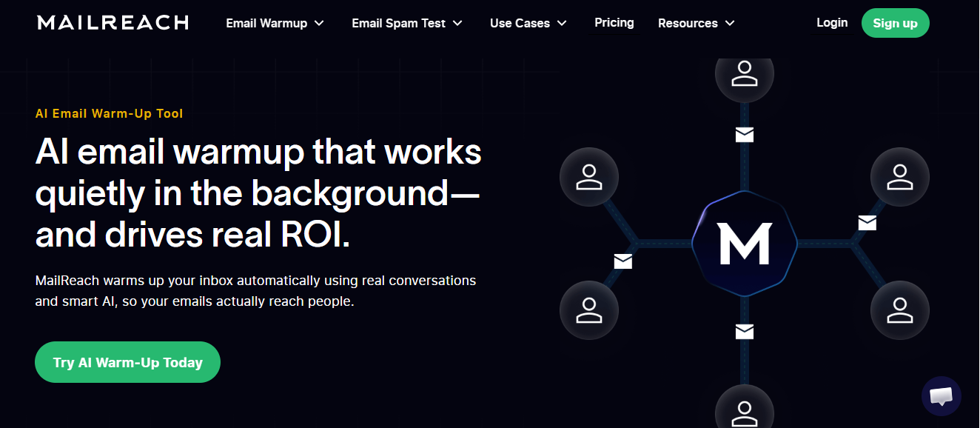Click the envelope icon on the right branch
The image size is (980, 428).
(866, 223)
